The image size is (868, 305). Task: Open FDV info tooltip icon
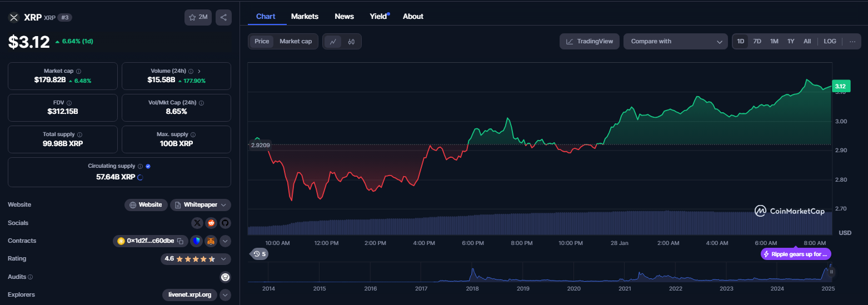coord(69,103)
